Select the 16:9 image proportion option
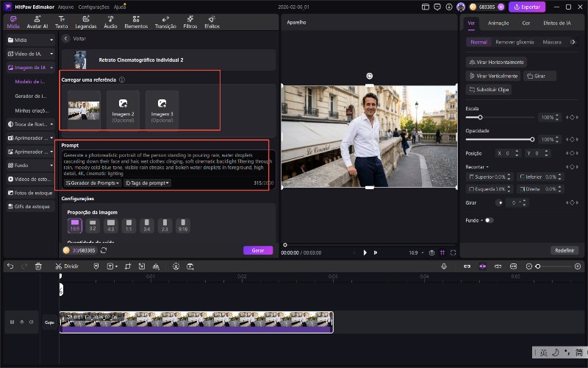The height and width of the screenshot is (368, 588). tap(74, 224)
